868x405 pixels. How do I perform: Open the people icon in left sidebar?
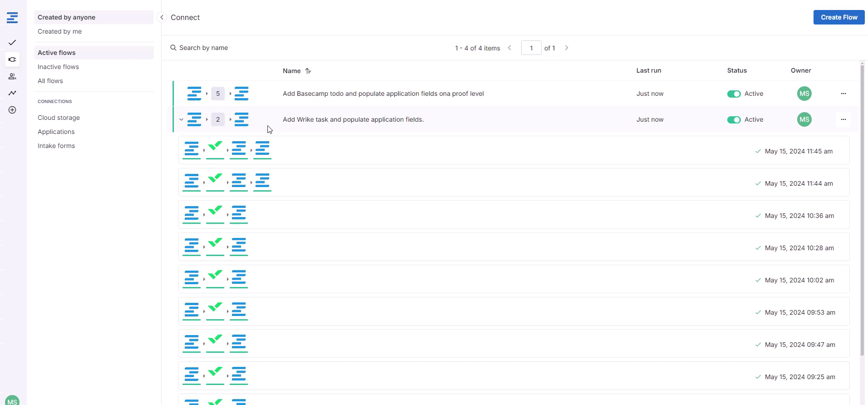12,76
